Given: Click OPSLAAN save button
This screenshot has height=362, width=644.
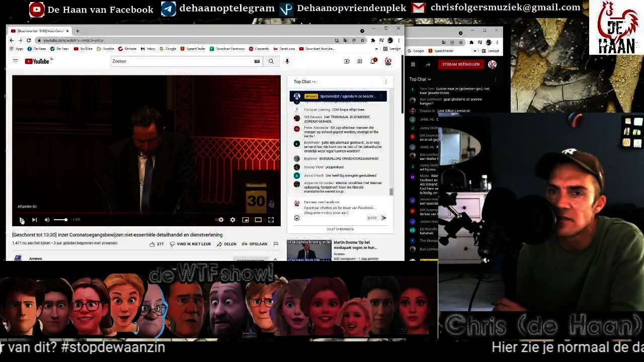Looking at the screenshot, I should (x=255, y=244).
